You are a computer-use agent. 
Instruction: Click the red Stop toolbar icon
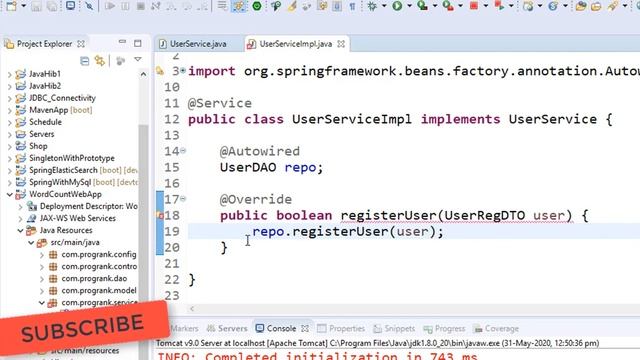[474, 6]
